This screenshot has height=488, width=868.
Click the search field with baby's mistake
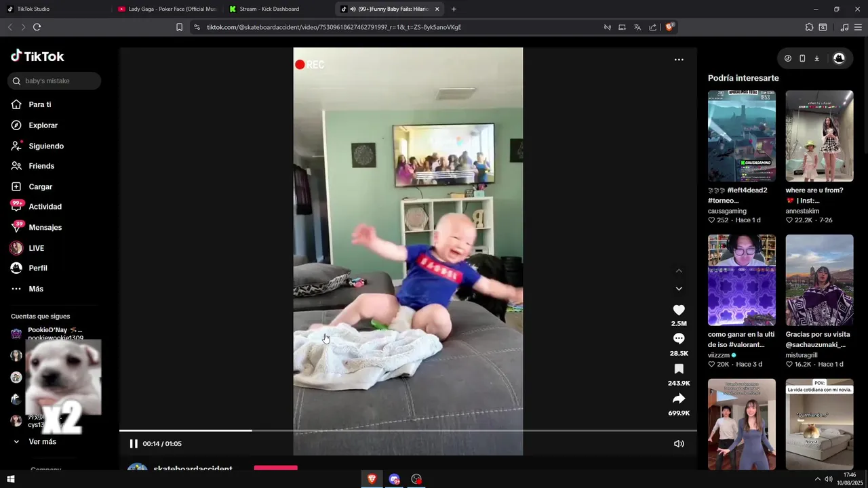pos(54,81)
